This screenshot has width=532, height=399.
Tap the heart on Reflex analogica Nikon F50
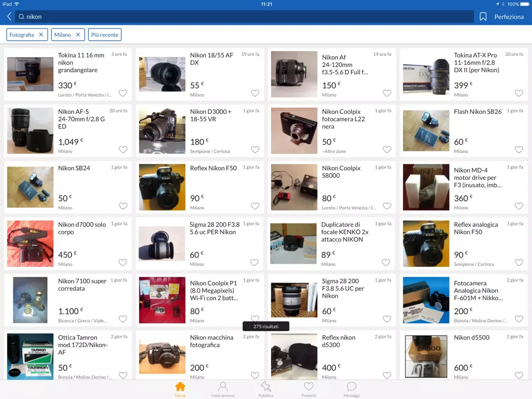click(519, 263)
